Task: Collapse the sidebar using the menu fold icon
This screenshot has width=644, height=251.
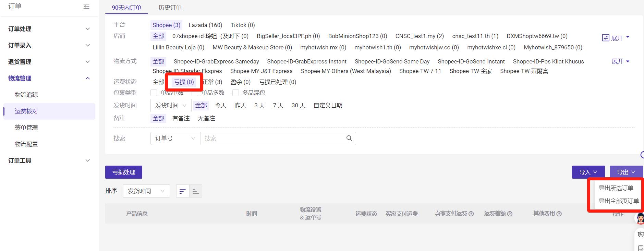Action: 86,7
